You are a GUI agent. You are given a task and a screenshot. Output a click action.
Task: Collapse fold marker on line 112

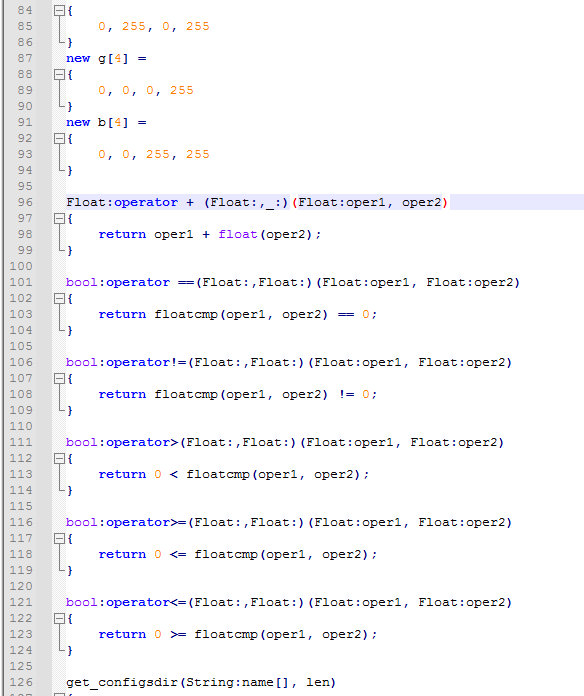tap(59, 459)
